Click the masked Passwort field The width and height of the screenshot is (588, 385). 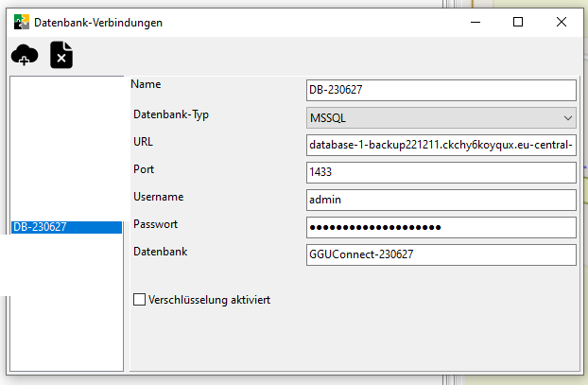tap(441, 228)
